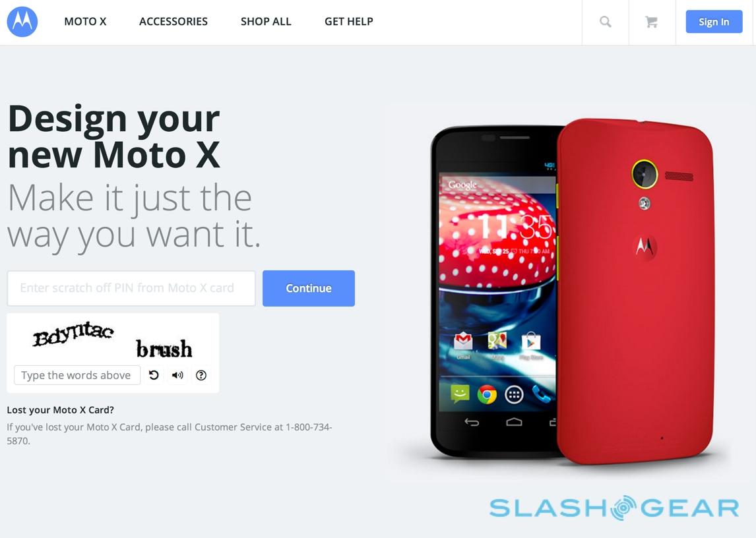Click the CAPTCHA word image

[x=112, y=340]
